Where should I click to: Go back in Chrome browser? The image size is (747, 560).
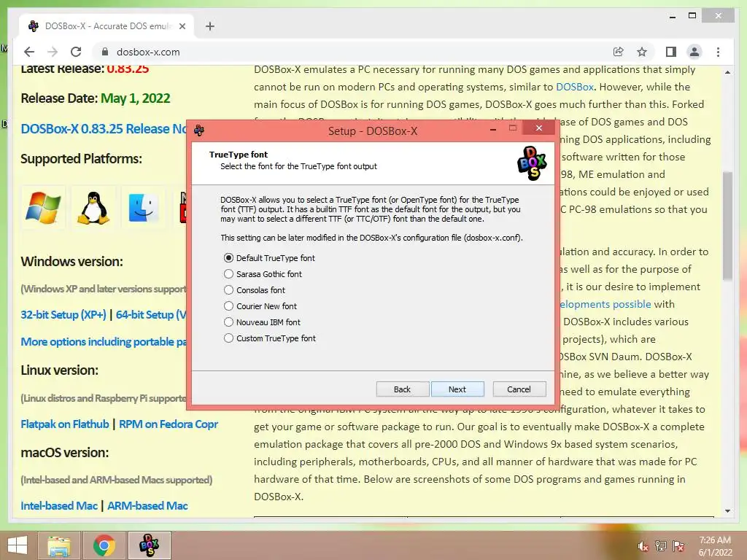pyautogui.click(x=29, y=52)
